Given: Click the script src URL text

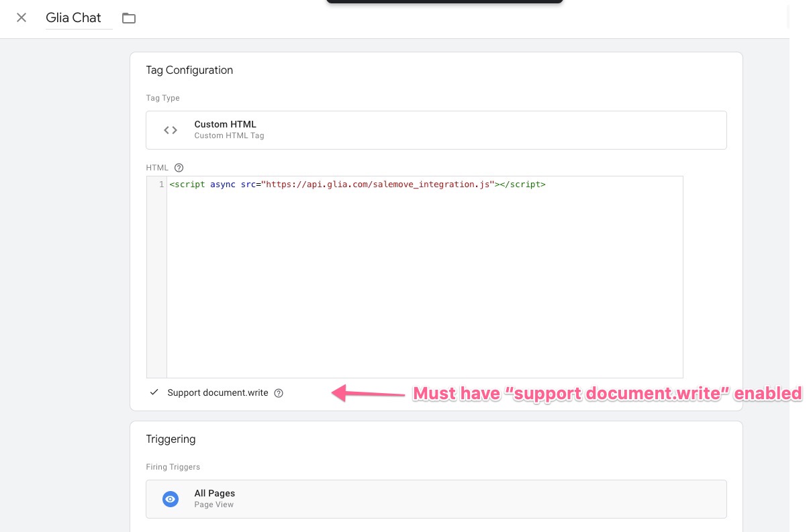Looking at the screenshot, I should point(377,184).
